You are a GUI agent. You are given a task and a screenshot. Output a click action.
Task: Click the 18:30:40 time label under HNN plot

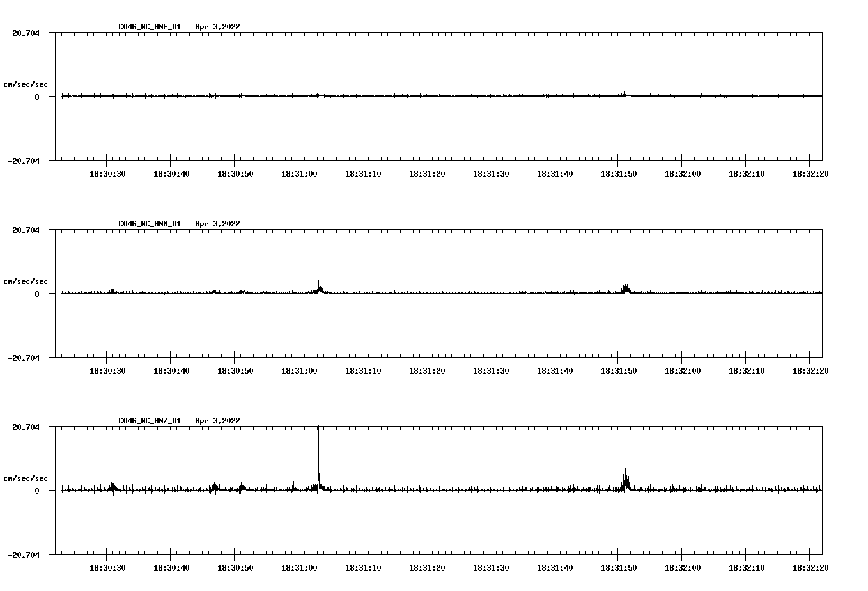[x=171, y=371]
